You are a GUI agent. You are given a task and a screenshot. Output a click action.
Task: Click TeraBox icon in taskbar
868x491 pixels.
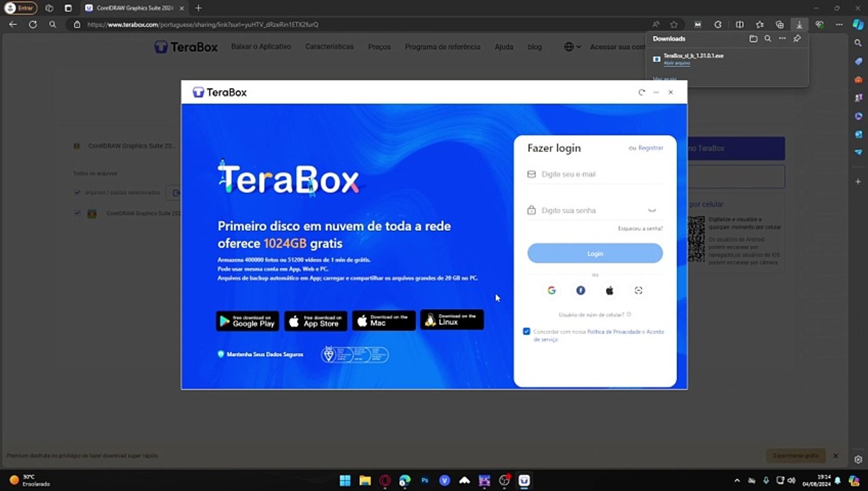[x=524, y=480]
